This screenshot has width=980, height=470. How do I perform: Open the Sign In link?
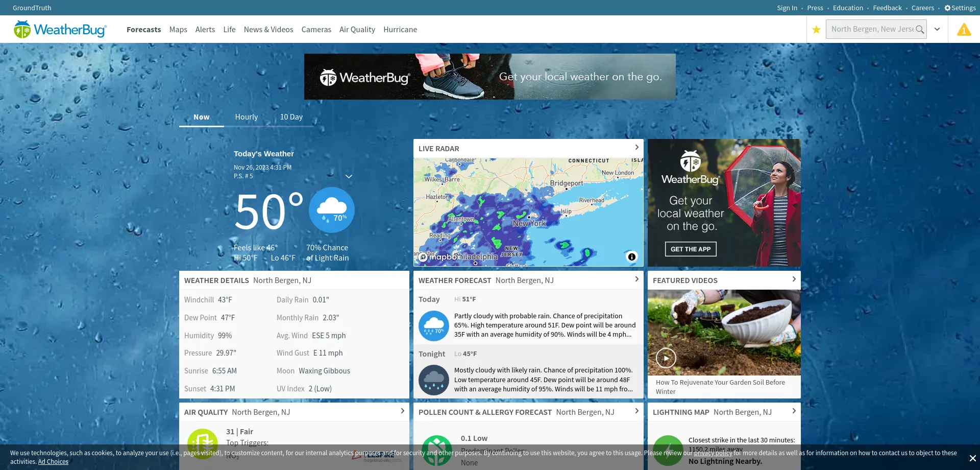click(x=787, y=8)
